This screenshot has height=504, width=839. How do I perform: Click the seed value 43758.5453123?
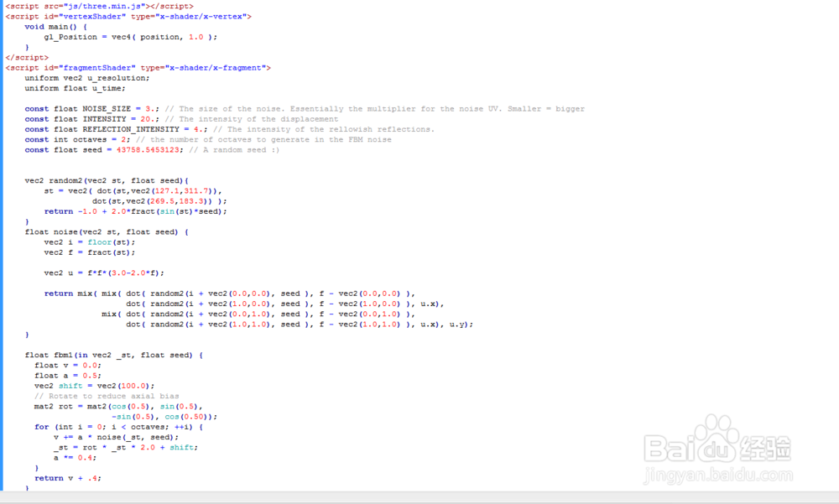tap(149, 150)
